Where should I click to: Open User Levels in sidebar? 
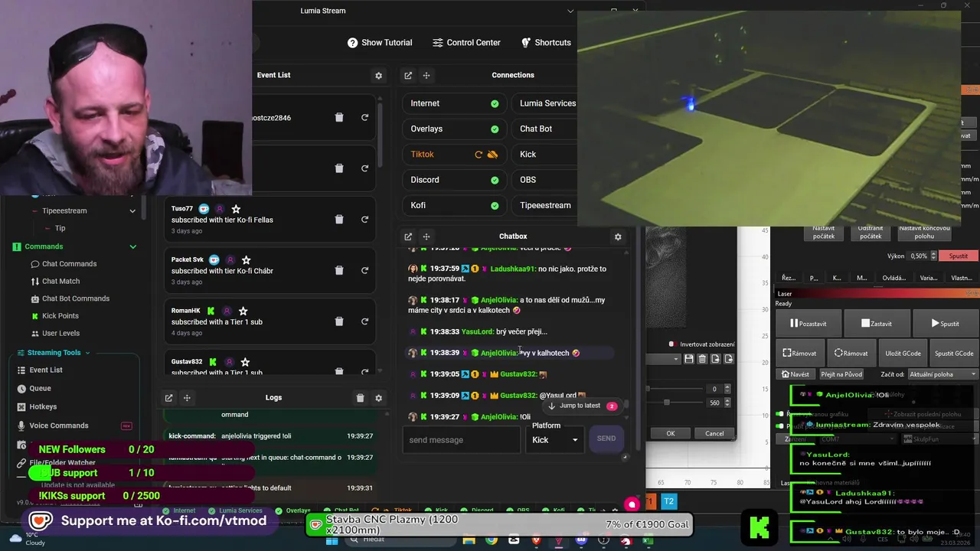coord(60,334)
